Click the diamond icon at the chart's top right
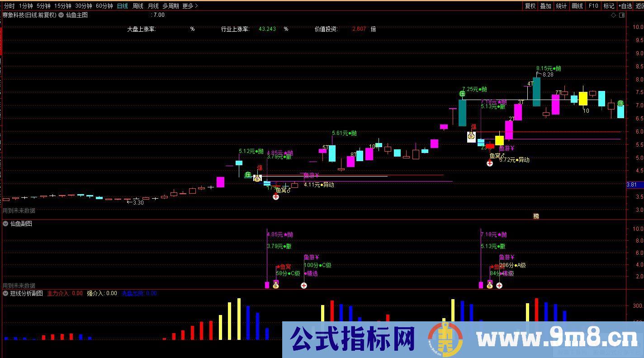The width and height of the screenshot is (644, 358). coord(614,15)
